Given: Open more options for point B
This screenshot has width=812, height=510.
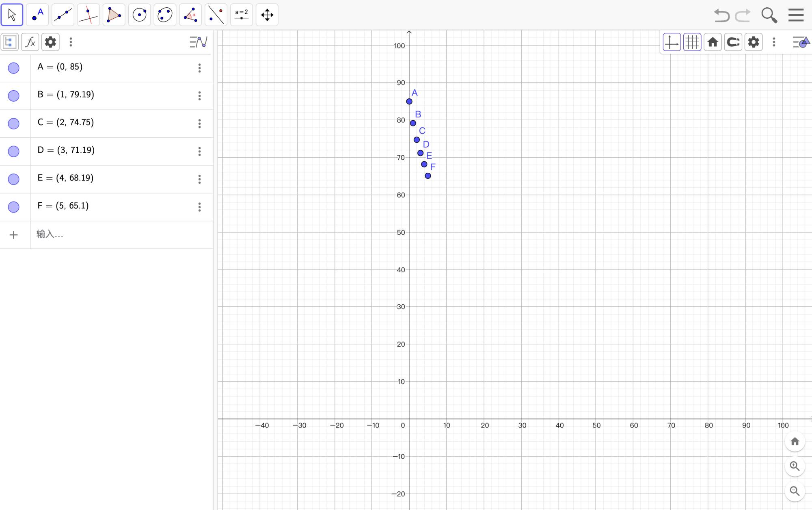Looking at the screenshot, I should 199,96.
